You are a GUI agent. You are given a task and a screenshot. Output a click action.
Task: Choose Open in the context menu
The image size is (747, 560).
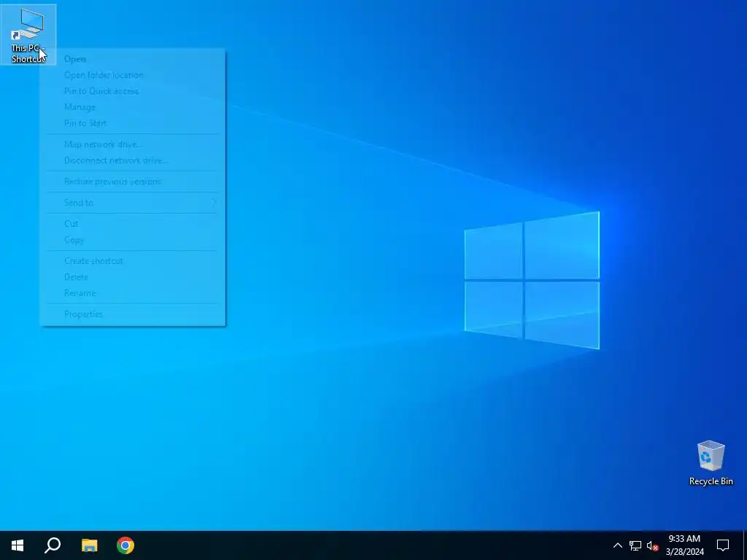133,59
